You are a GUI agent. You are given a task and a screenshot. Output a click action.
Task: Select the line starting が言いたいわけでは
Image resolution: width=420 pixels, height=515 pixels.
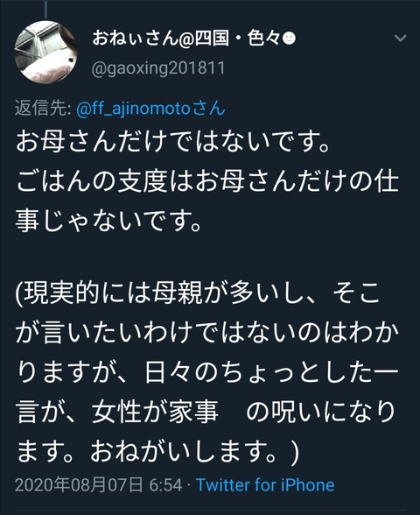click(207, 333)
